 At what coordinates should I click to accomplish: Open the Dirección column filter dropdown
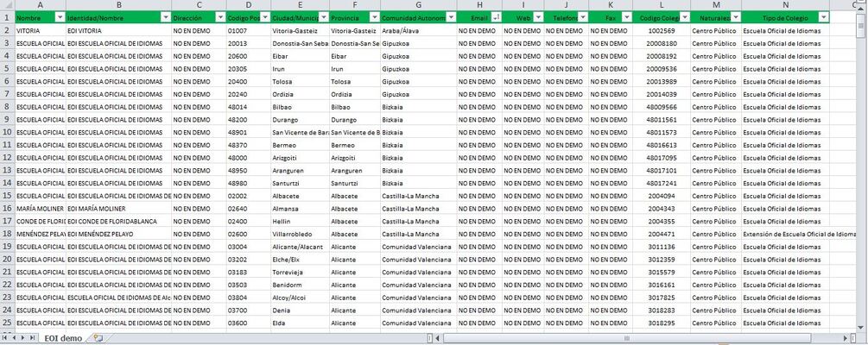click(x=220, y=18)
